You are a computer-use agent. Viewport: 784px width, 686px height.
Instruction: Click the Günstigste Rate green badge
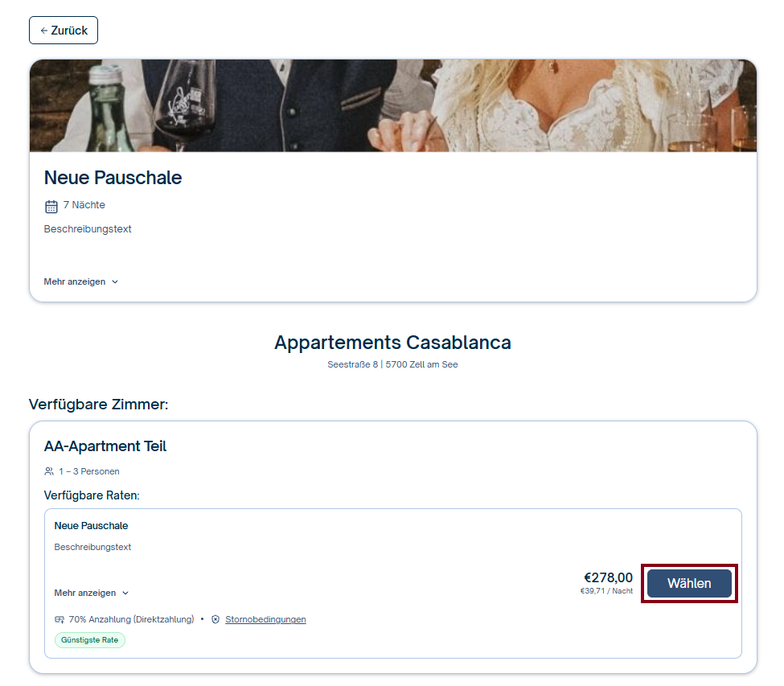point(90,640)
